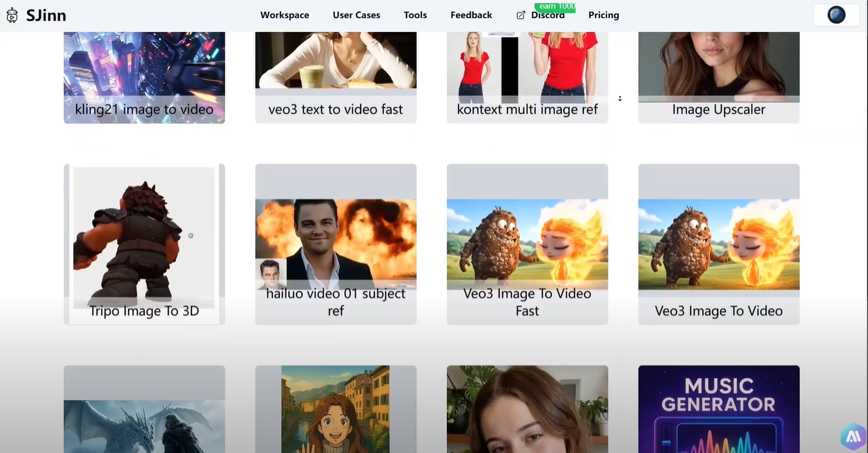Select hailuo video 01 subject ref card

click(336, 244)
